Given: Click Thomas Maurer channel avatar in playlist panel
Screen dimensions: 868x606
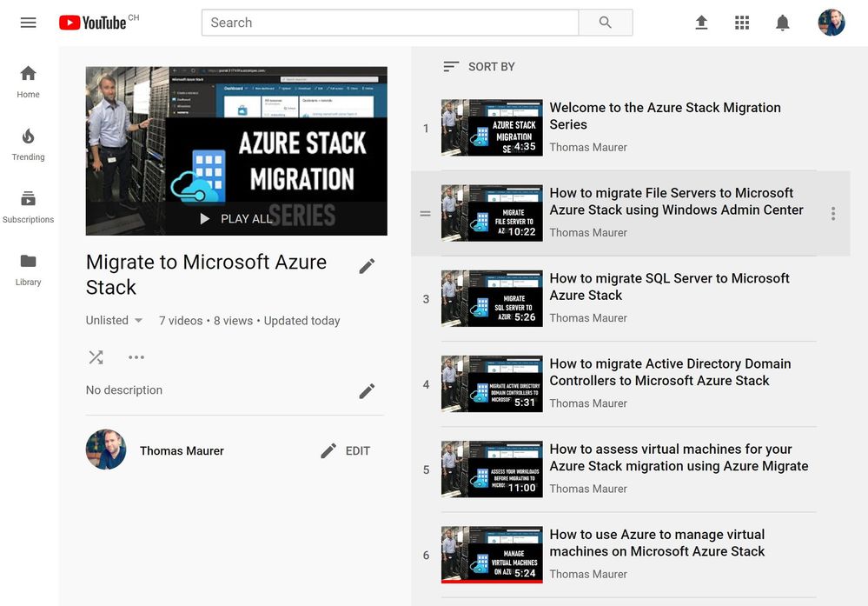Looking at the screenshot, I should [x=106, y=450].
